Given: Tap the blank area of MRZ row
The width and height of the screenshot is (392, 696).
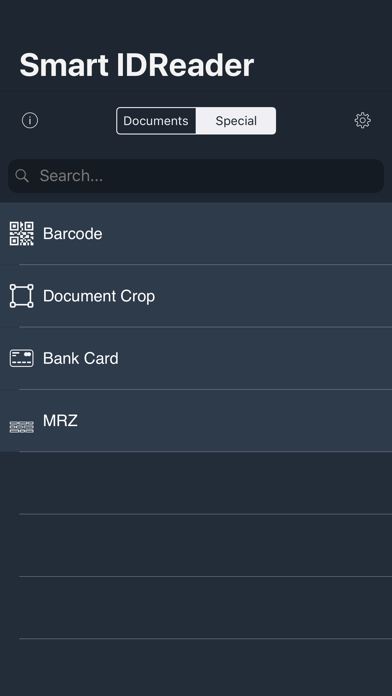Looking at the screenshot, I should pos(235,421).
